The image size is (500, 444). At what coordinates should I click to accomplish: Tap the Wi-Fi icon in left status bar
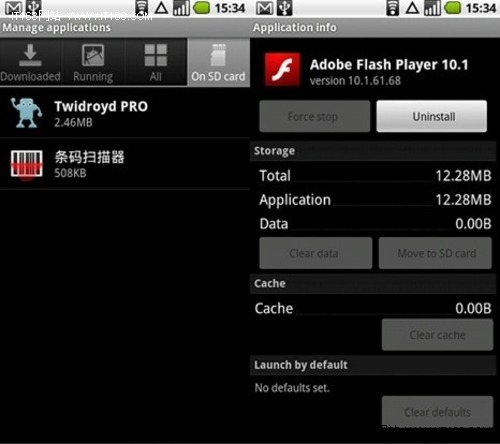(x=142, y=8)
